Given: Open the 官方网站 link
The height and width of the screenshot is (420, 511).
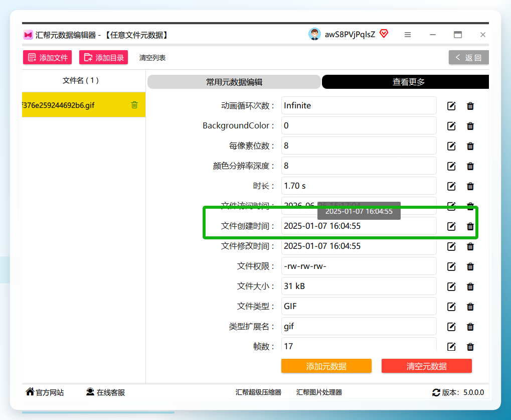Looking at the screenshot, I should pyautogui.click(x=45, y=392).
